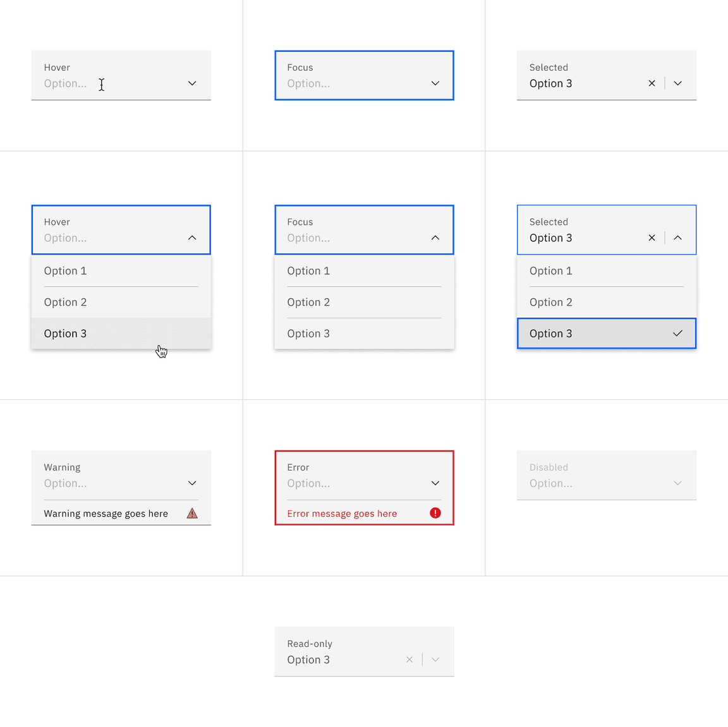
Task: Open the Error dropdown chevron
Action: [x=435, y=483]
